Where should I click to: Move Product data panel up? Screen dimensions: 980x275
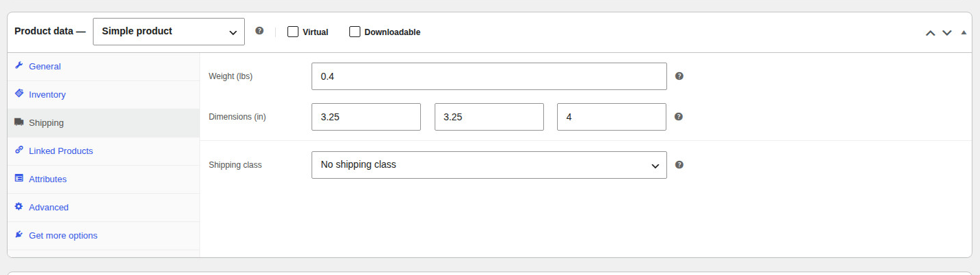[x=930, y=32]
